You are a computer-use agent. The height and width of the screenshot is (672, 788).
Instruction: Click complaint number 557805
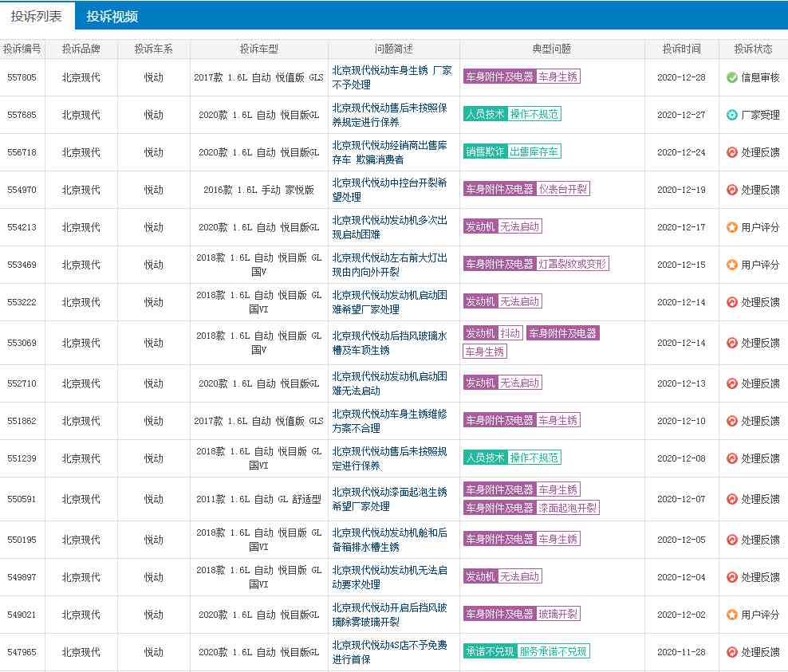(x=22, y=77)
